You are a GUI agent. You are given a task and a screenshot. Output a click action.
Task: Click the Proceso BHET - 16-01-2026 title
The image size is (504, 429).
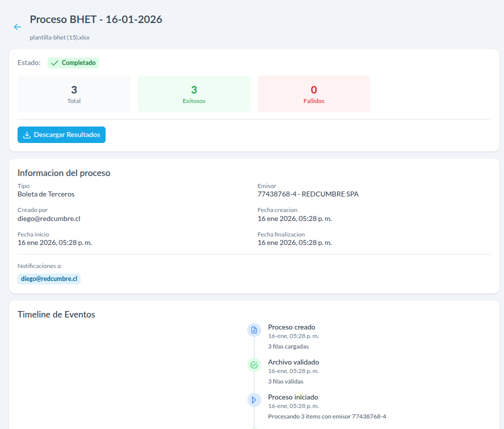click(96, 19)
